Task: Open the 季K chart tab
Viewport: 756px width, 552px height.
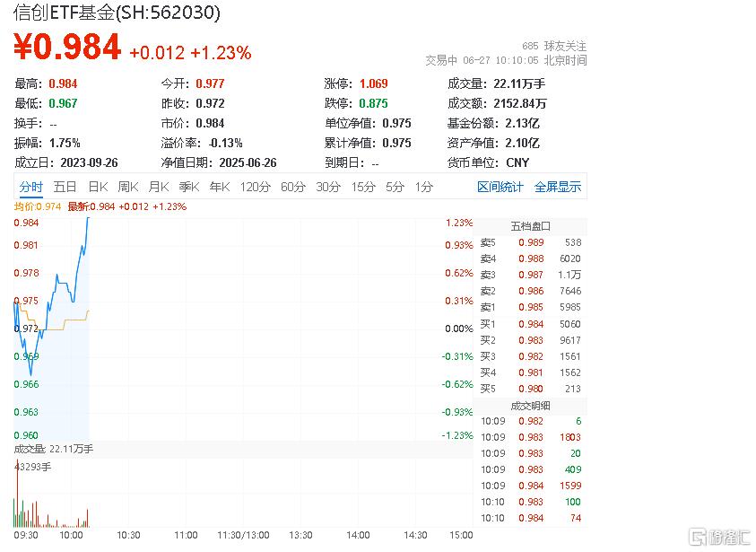Action: [x=189, y=187]
